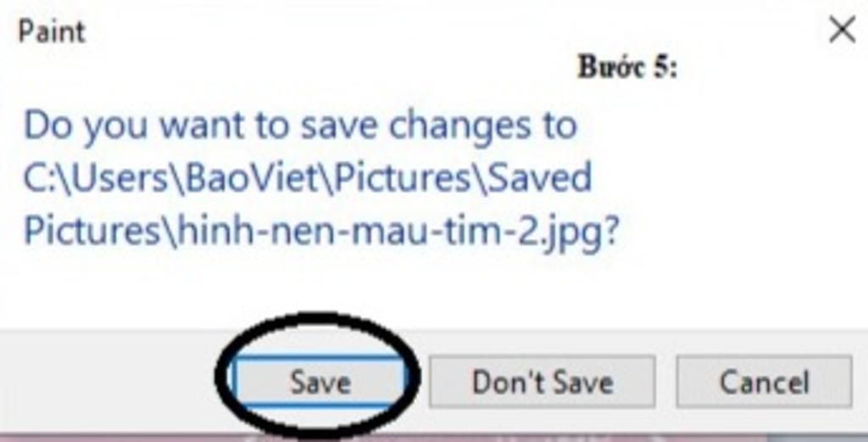Click the word 'Pictures' starting the last line

coord(92,231)
